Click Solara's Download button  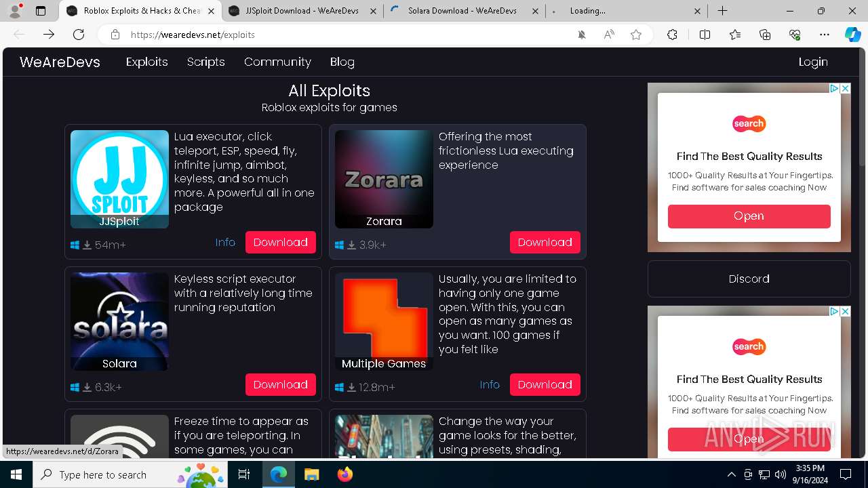[x=281, y=384]
